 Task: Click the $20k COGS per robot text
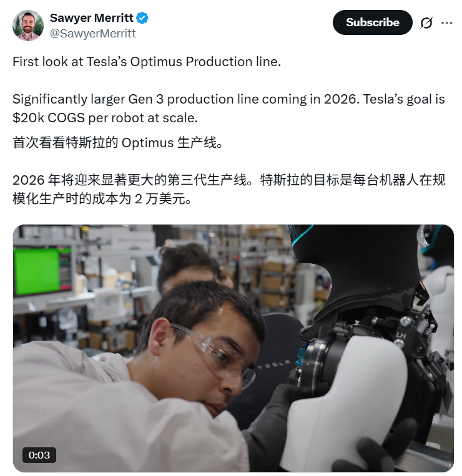pos(105,118)
